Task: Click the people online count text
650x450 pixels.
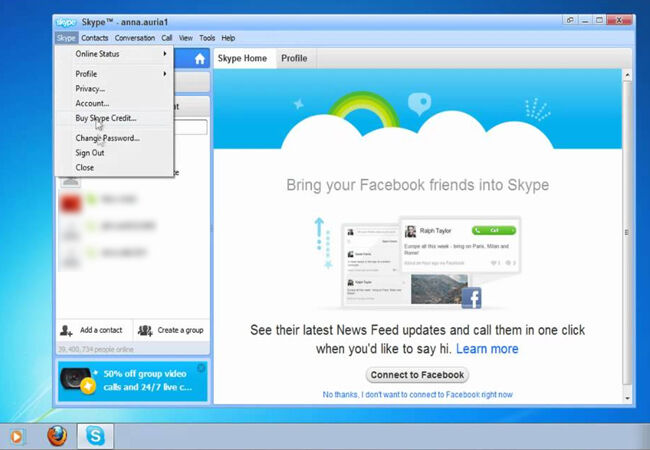Action: pos(96,349)
